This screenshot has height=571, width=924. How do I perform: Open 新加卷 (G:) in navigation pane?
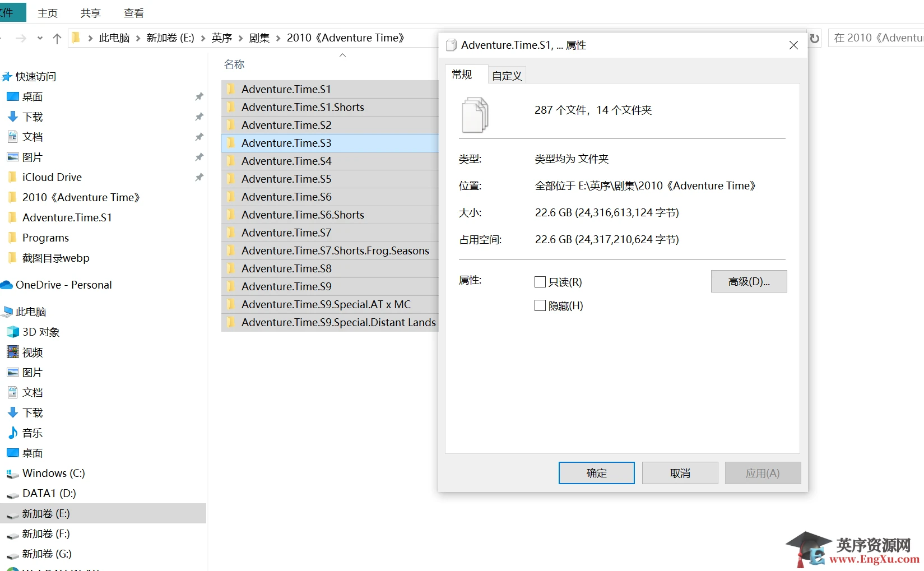coord(47,554)
